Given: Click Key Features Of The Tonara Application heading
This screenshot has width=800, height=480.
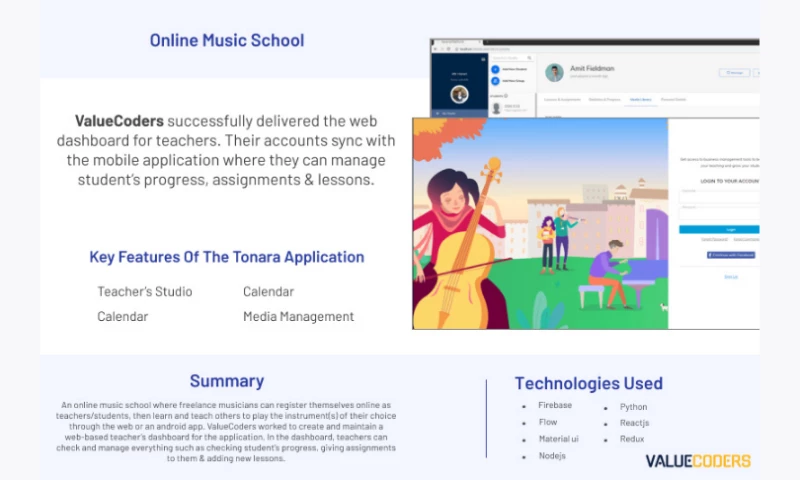Looking at the screenshot, I should pos(227,257).
